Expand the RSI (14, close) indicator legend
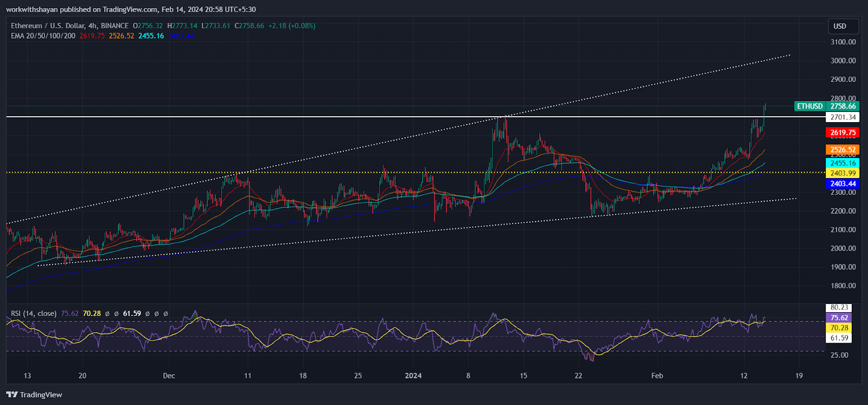The height and width of the screenshot is (405, 868). (34, 313)
